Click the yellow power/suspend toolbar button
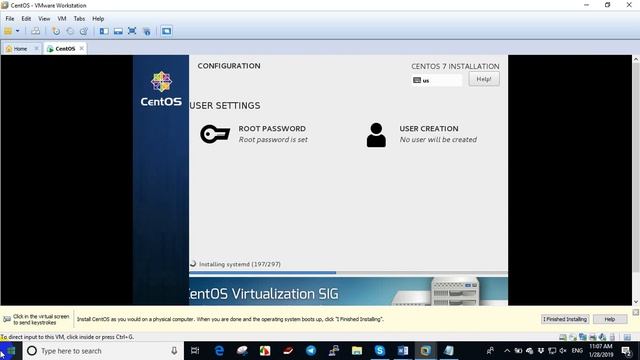 pyautogui.click(x=8, y=31)
